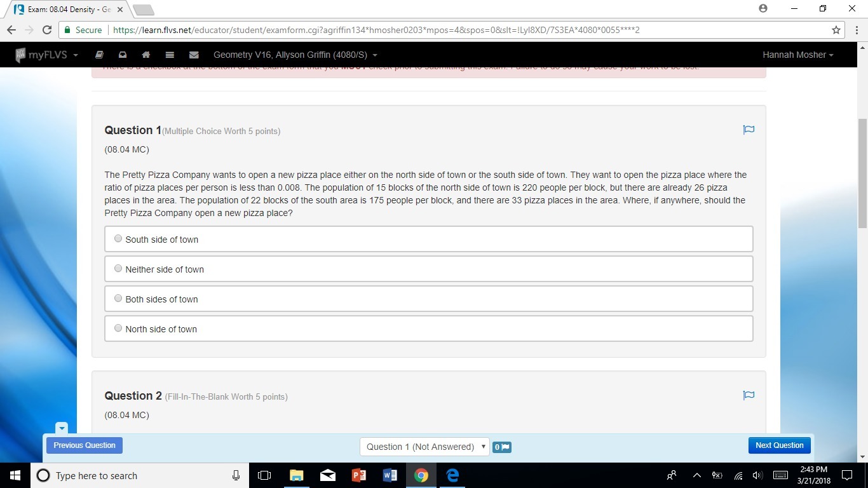Select the "Neither side of town" answer

429,269
